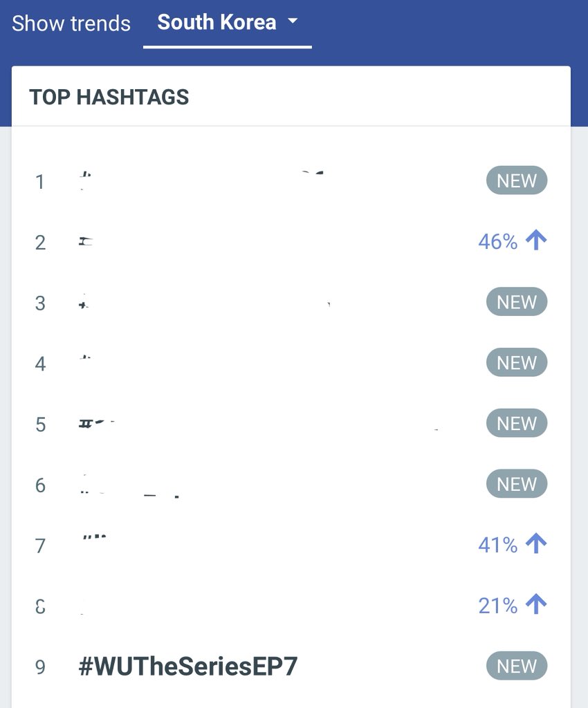Open the hashtag ranked number 2

[x=181, y=242]
